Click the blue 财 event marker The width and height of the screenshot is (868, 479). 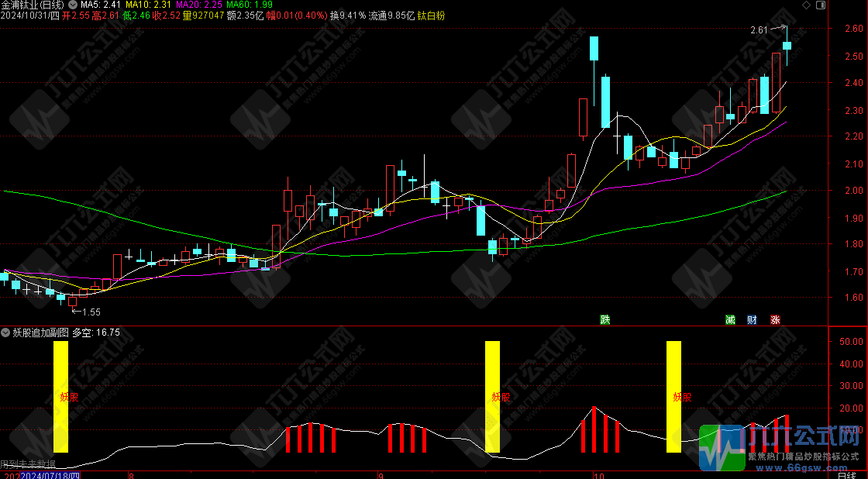click(752, 320)
